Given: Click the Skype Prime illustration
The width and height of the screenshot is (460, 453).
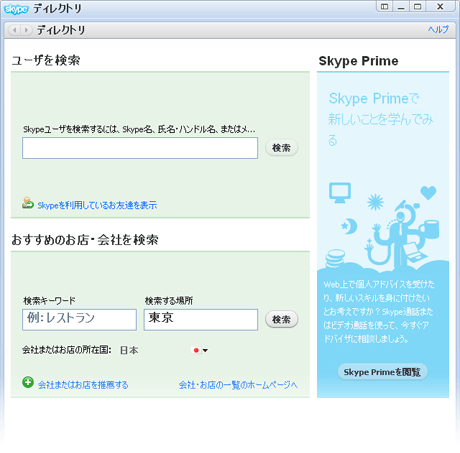Looking at the screenshot, I should click(383, 227).
